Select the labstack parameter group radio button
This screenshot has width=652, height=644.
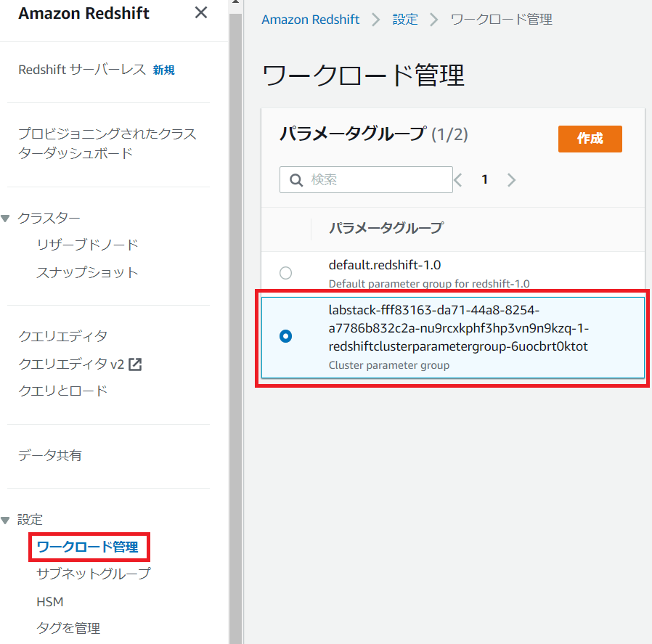(x=286, y=337)
